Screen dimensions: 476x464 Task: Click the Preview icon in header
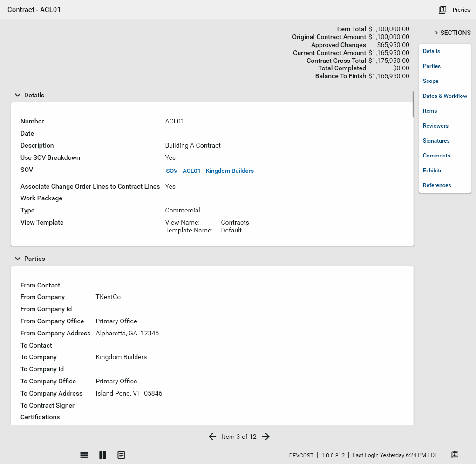[442, 10]
